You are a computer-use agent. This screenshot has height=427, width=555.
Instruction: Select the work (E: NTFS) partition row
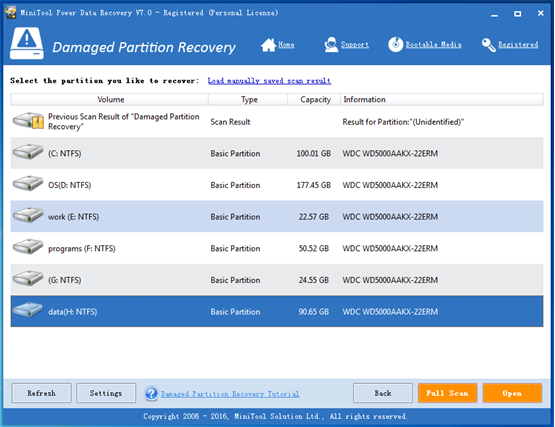(x=277, y=216)
